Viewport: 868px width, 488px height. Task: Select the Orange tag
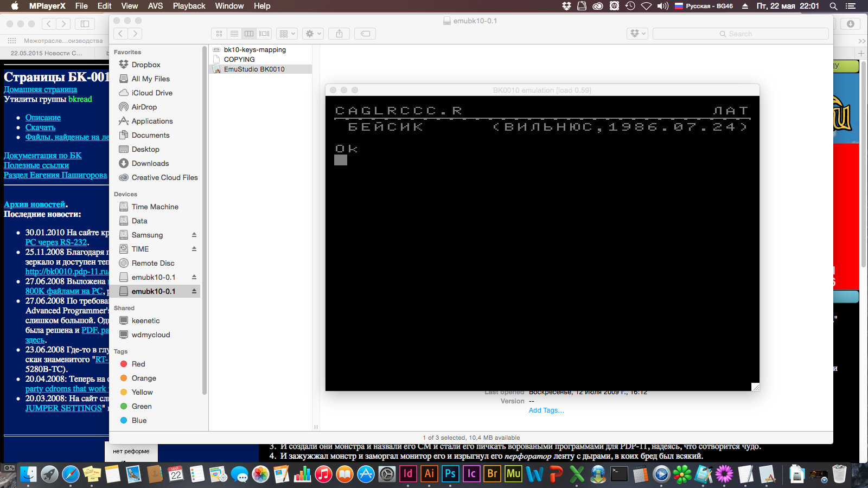point(144,378)
